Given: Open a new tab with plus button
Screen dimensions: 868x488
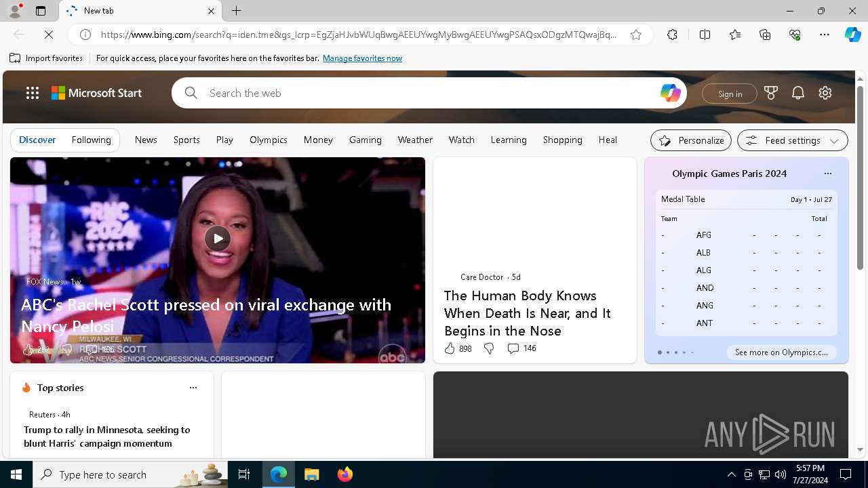Looking at the screenshot, I should [237, 11].
